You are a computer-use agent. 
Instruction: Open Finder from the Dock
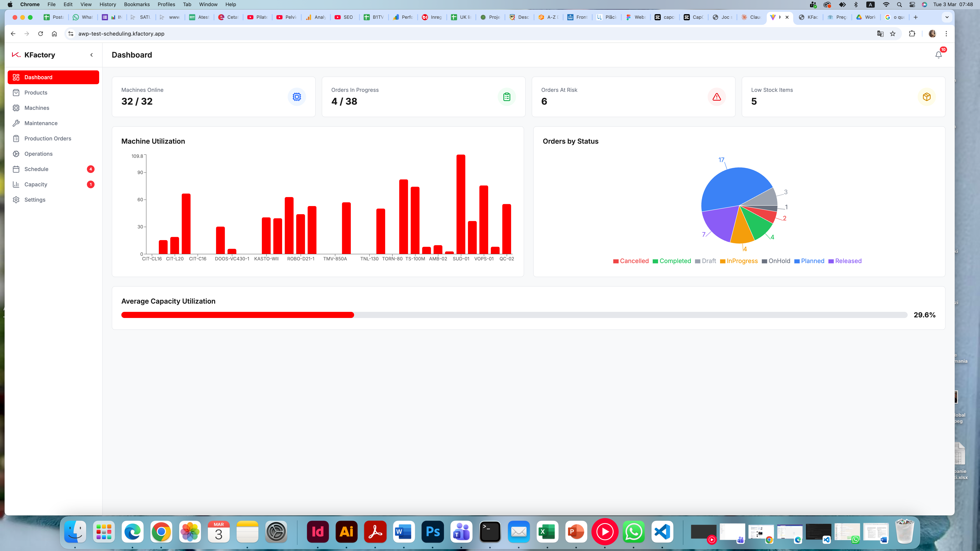75,532
